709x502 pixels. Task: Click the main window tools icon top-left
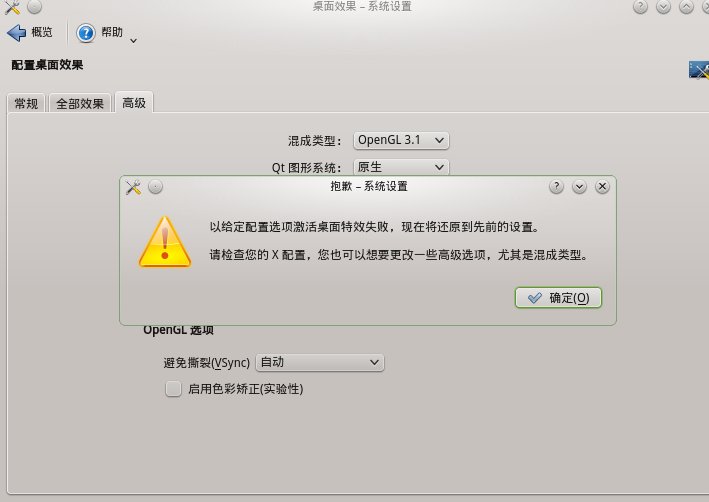(12, 7)
